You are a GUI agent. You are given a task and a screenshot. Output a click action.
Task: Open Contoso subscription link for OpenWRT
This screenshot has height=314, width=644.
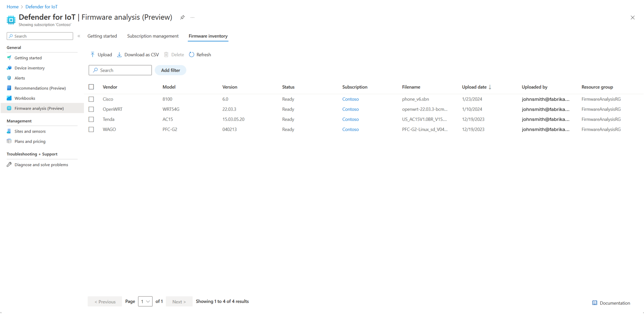350,109
